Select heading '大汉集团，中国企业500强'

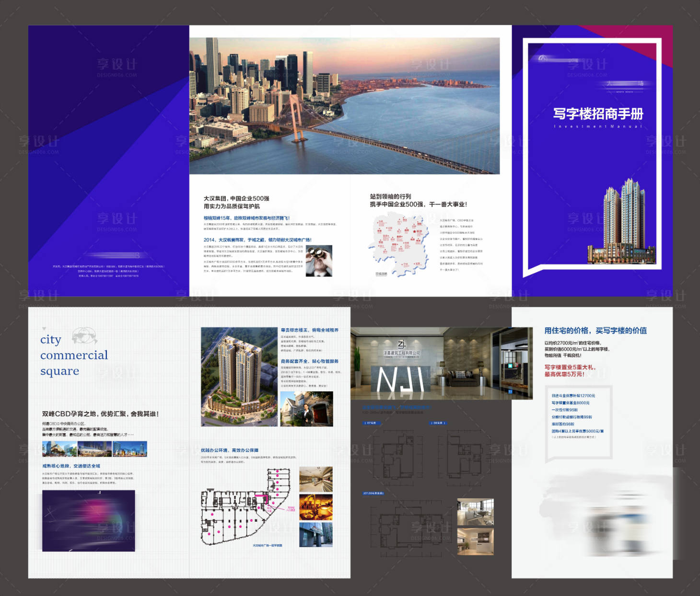pyautogui.click(x=236, y=198)
